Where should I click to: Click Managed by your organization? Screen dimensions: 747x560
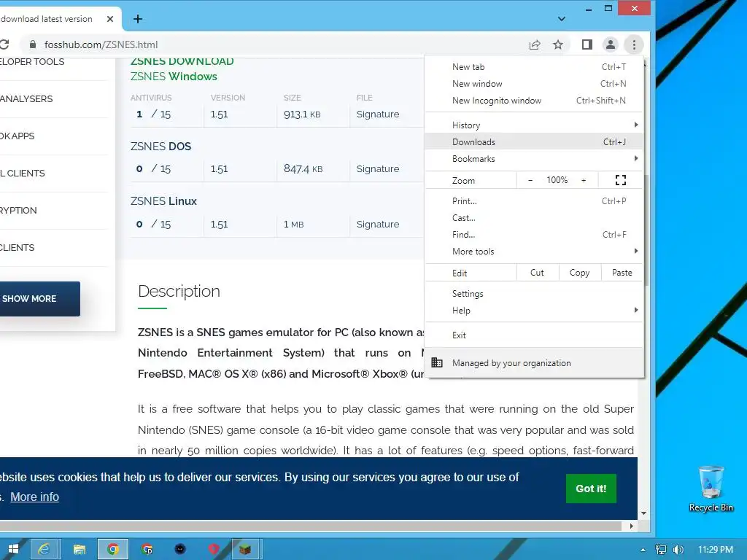(x=533, y=363)
